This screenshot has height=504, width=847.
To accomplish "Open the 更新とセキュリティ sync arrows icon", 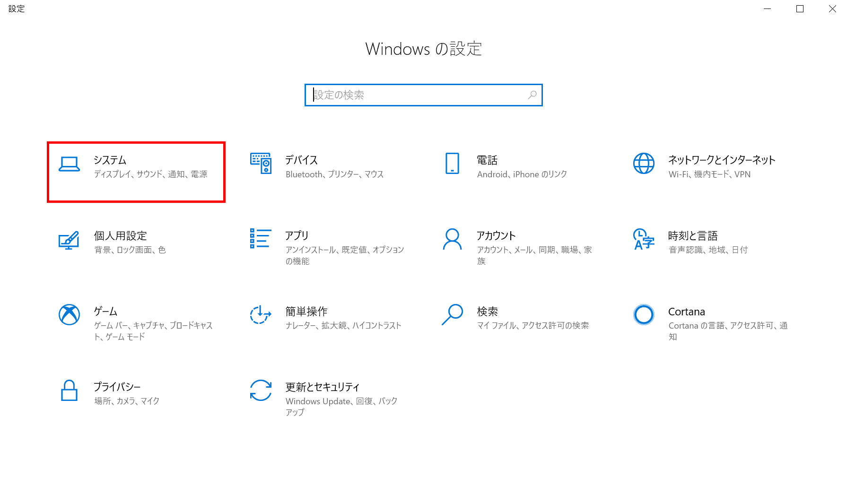I will [261, 391].
